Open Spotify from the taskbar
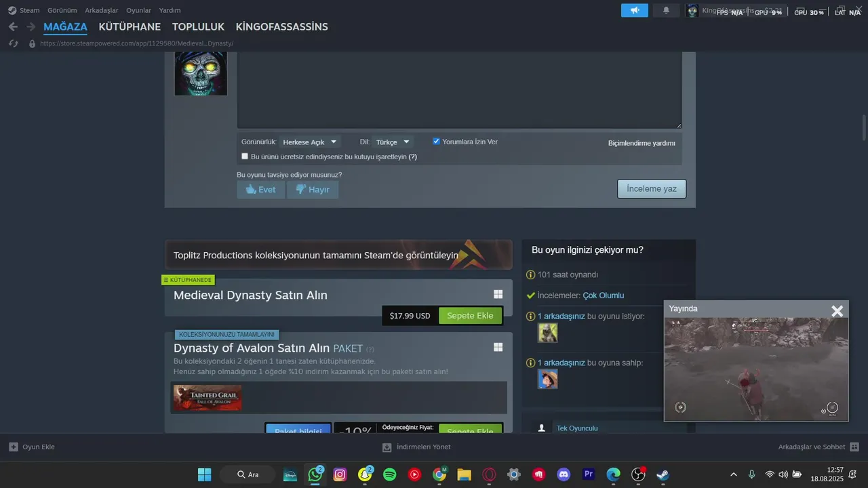 tap(390, 474)
